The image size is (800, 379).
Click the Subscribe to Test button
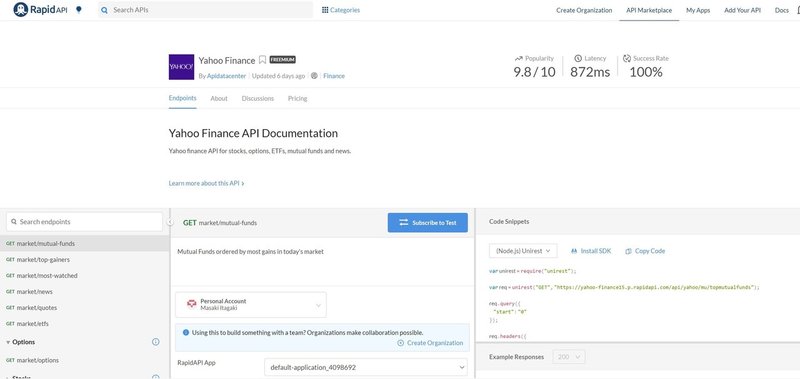pyautogui.click(x=428, y=222)
